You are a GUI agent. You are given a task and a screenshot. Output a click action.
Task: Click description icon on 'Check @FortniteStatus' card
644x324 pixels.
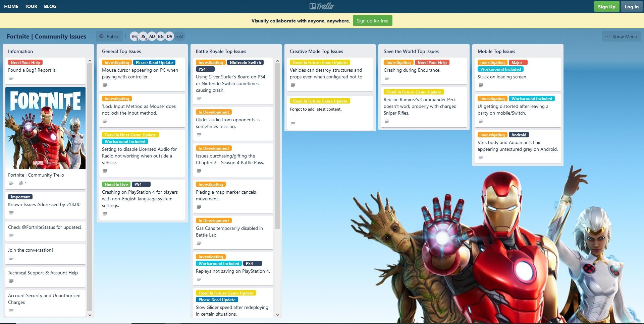tap(11, 236)
